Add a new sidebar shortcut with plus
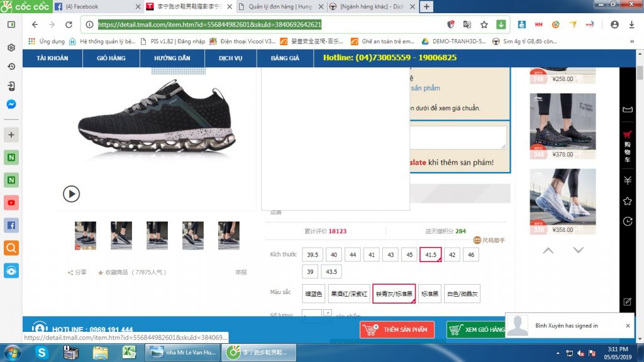644x362 pixels. point(11,134)
